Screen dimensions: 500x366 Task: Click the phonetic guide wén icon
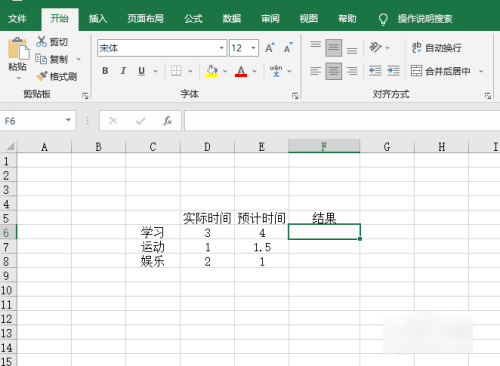click(x=276, y=71)
